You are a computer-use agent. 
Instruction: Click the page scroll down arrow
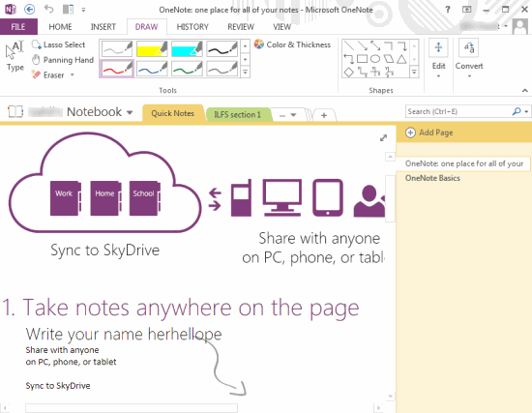pyautogui.click(x=391, y=396)
